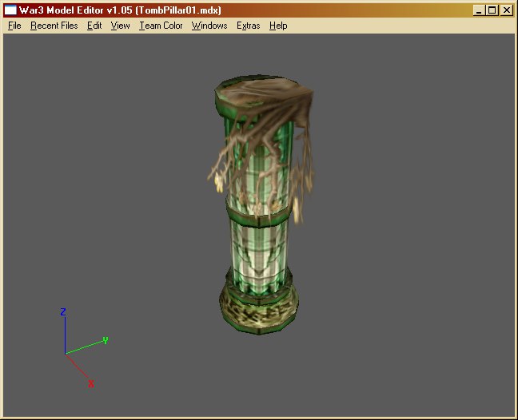
Task: Open the Edit menu
Action: tap(94, 26)
